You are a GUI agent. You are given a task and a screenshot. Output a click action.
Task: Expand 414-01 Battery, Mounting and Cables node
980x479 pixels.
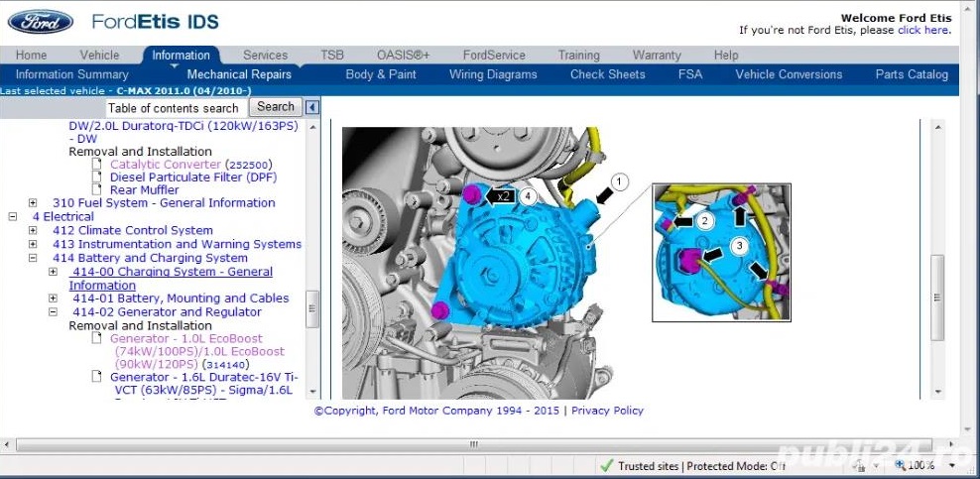click(x=54, y=299)
